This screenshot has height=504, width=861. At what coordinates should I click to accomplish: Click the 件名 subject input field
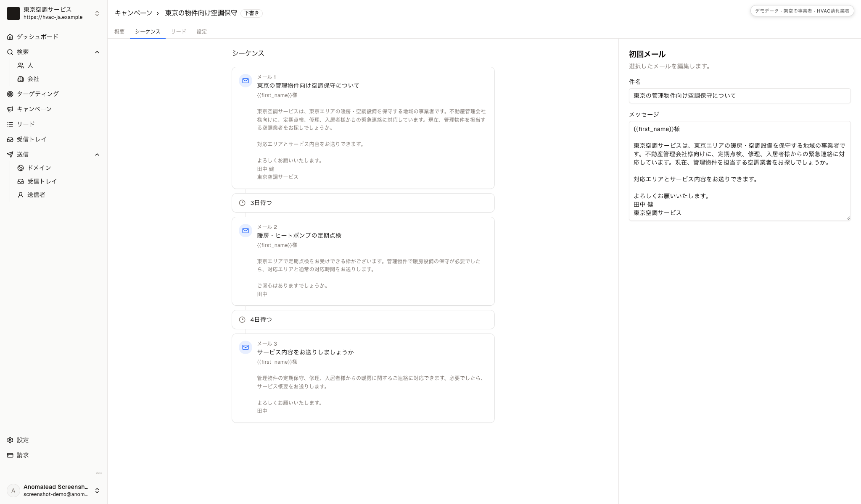tap(740, 96)
